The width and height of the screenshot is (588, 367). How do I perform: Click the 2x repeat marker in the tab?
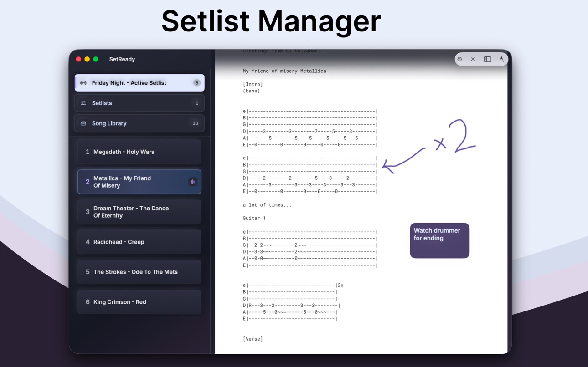click(340, 285)
